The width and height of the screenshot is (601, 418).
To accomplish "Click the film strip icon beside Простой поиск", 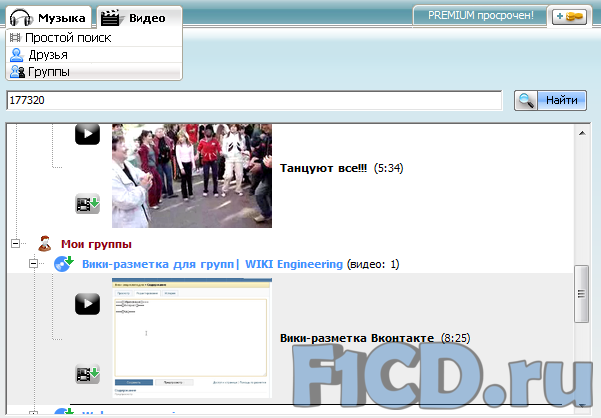I will pyautogui.click(x=15, y=37).
